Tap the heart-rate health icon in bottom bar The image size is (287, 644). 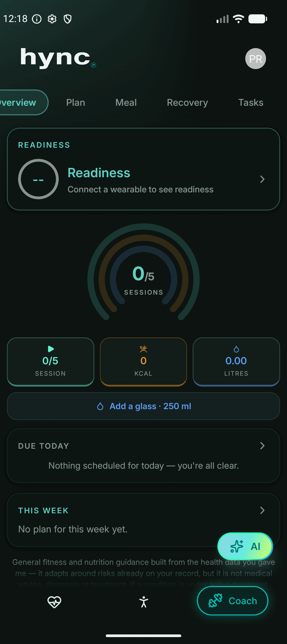(x=54, y=602)
